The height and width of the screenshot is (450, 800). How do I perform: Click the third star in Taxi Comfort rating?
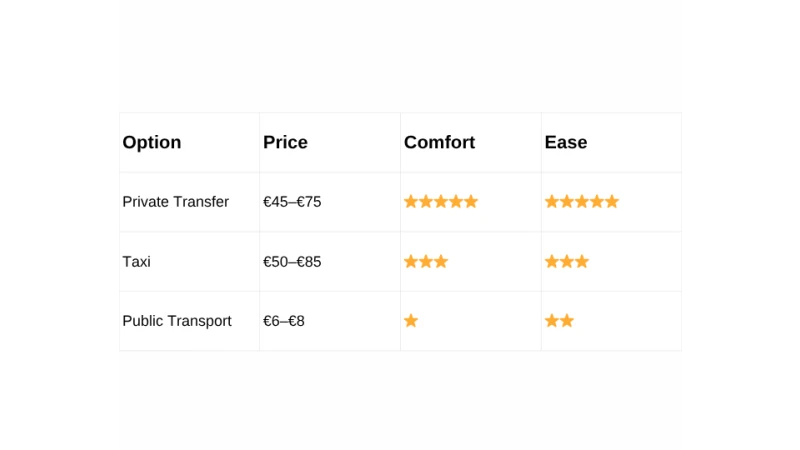441,262
